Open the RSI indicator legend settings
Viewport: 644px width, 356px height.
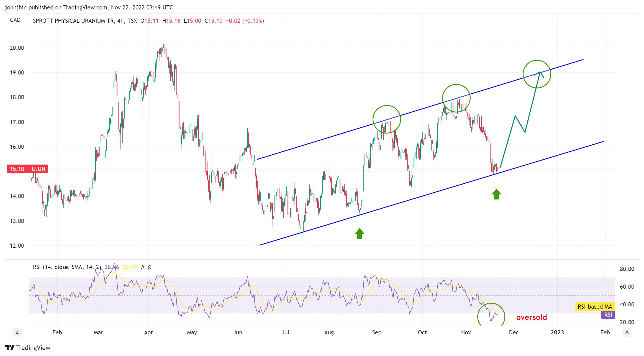(x=66, y=267)
